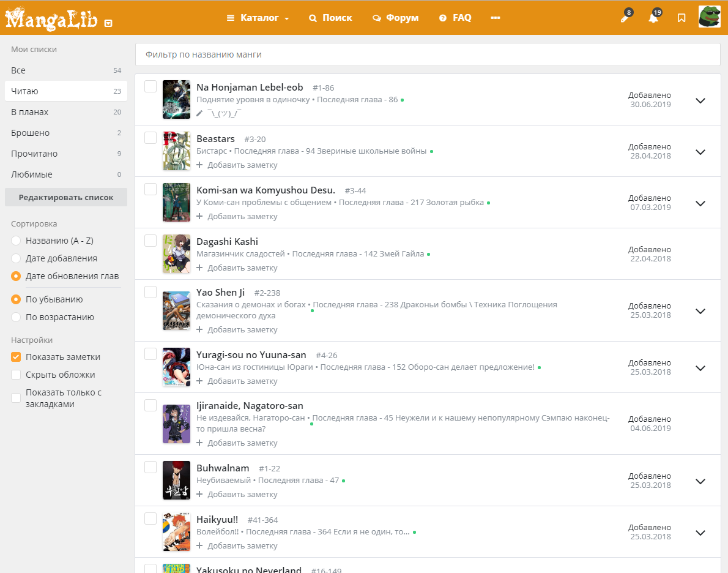Open the Beastars title link
Image resolution: width=728 pixels, height=573 pixels.
pyautogui.click(x=215, y=139)
